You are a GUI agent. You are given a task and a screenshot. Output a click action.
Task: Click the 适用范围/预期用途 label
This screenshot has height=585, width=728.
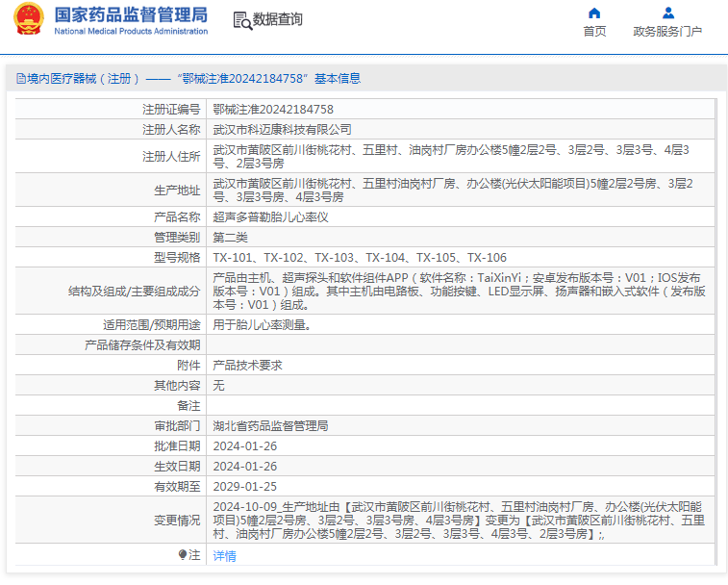152,325
